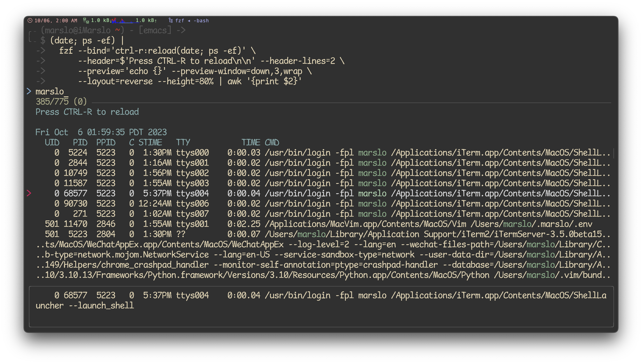This screenshot has height=364, width=642.
Task: Click the 'fzf --bind=' command line
Action: [x=157, y=51]
